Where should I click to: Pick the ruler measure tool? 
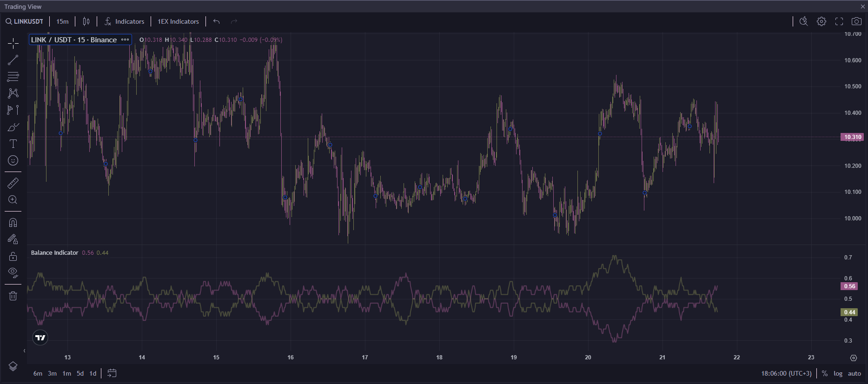[x=13, y=183]
